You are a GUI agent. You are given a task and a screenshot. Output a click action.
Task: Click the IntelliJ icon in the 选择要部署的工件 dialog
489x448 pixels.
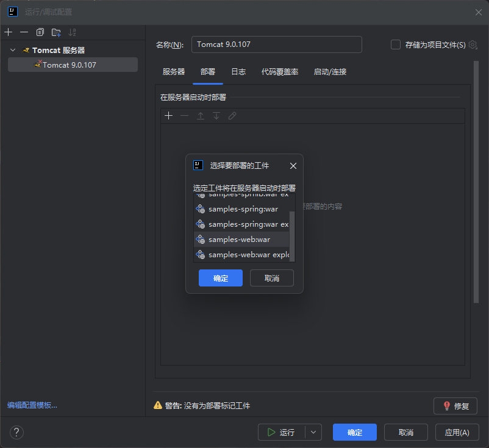(x=198, y=165)
